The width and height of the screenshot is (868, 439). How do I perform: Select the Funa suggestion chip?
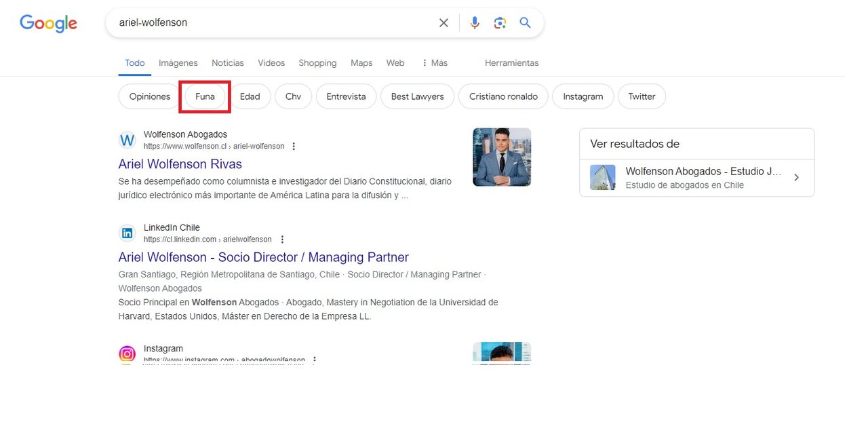pos(205,96)
